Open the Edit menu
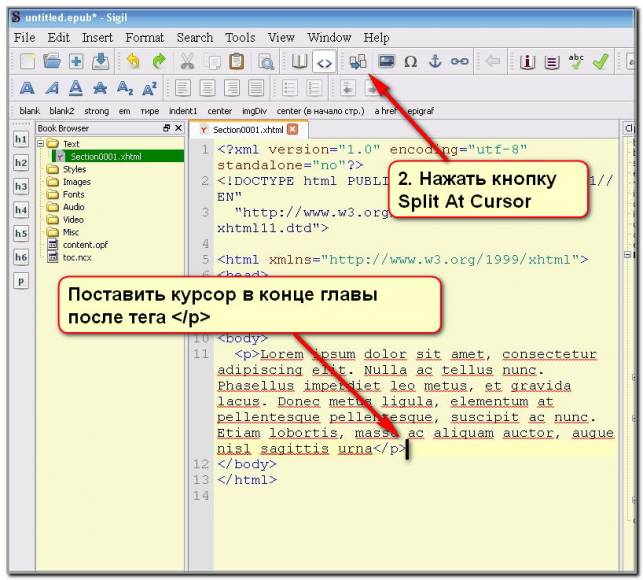Screen dimensions: 643x580 coord(59,38)
